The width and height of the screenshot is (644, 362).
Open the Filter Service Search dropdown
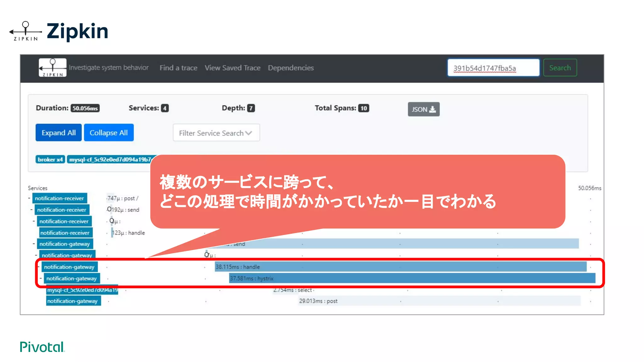point(216,133)
